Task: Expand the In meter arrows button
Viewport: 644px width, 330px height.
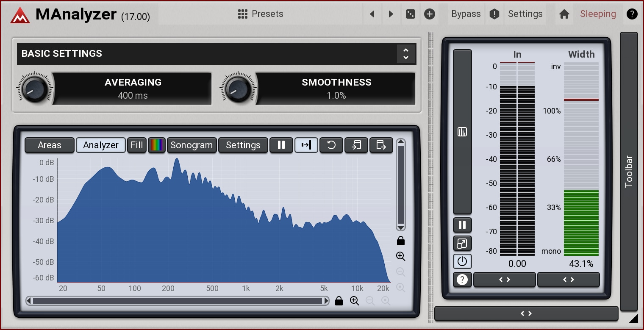Action: [504, 280]
